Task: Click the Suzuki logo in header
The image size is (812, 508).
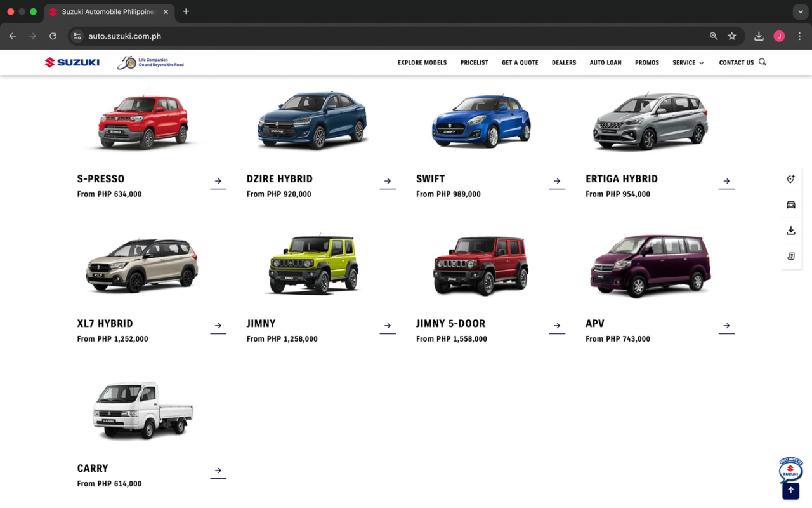Action: [x=72, y=62]
